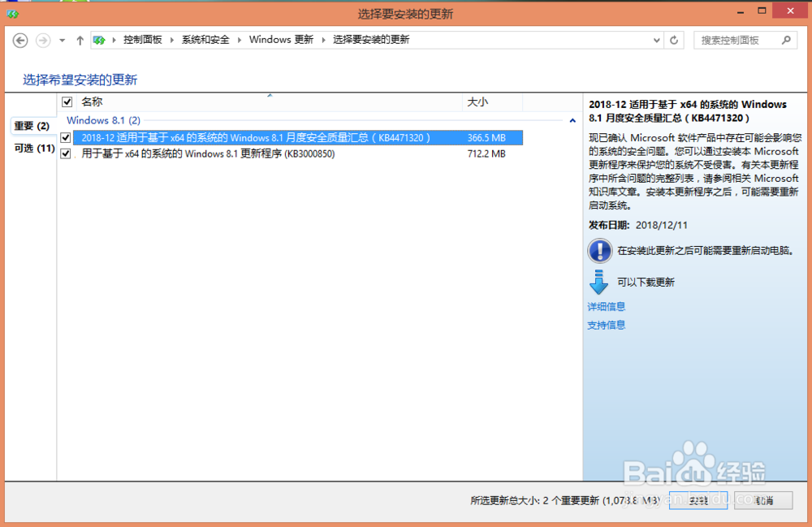Click the search magnifier icon

786,40
